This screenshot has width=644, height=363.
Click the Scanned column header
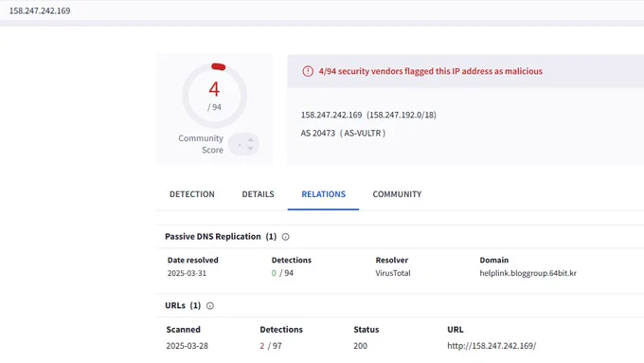[183, 329]
